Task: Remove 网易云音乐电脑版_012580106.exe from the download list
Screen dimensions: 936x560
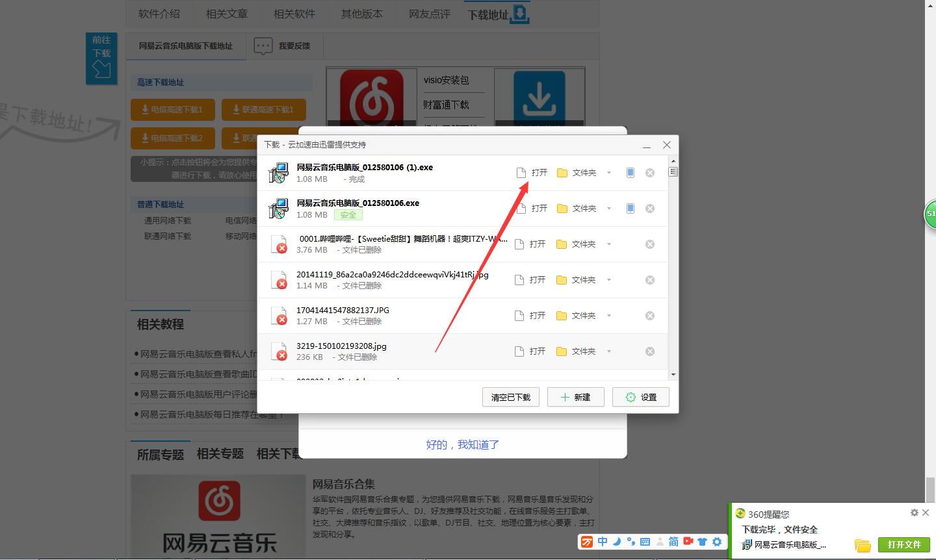Action: coord(649,209)
